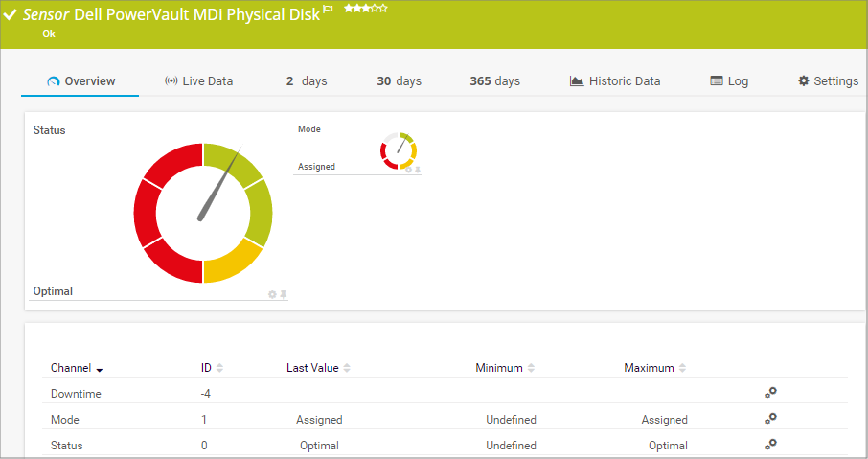Open the 30 days tab
The image size is (868, 459).
click(399, 81)
